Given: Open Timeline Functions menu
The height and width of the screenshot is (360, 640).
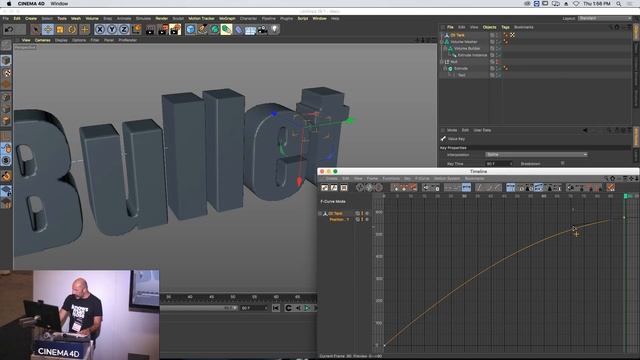Looking at the screenshot, I should click(391, 179).
